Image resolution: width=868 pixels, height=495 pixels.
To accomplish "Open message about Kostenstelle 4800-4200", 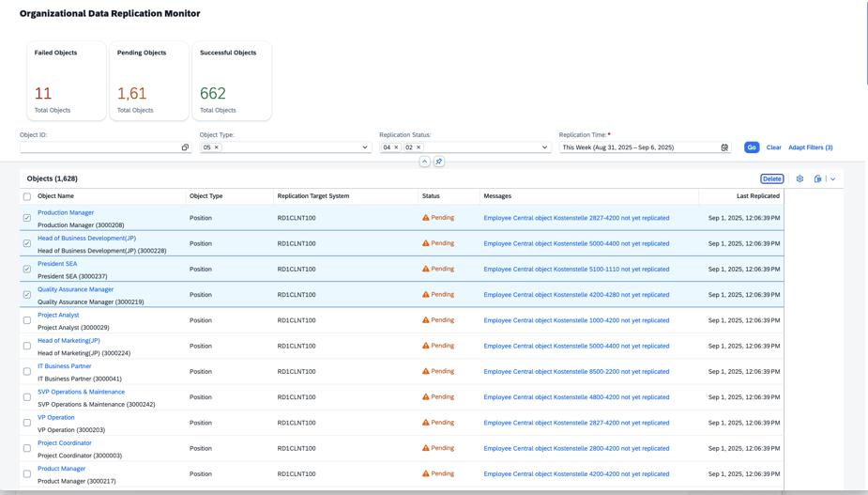I will pos(576,397).
